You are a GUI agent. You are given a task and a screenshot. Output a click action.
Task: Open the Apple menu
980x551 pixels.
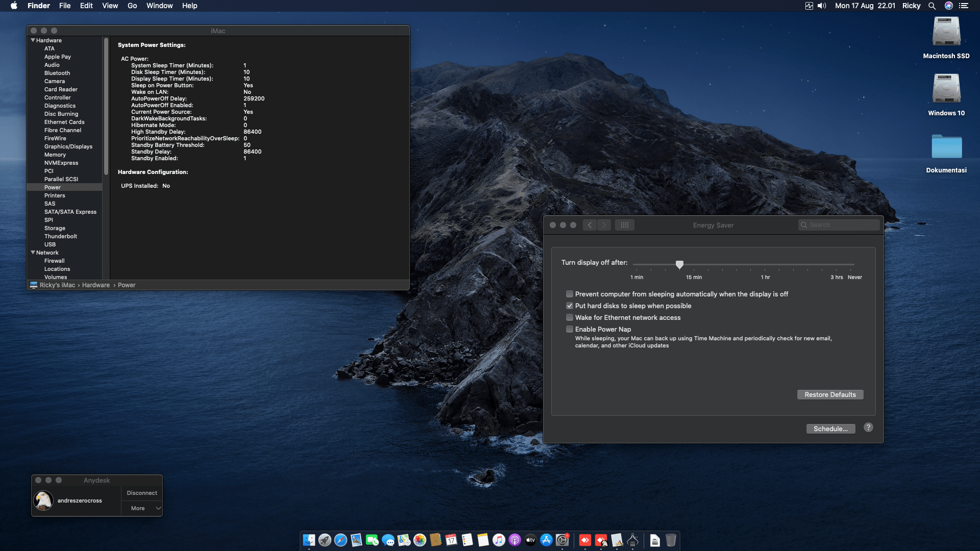pyautogui.click(x=14, y=6)
